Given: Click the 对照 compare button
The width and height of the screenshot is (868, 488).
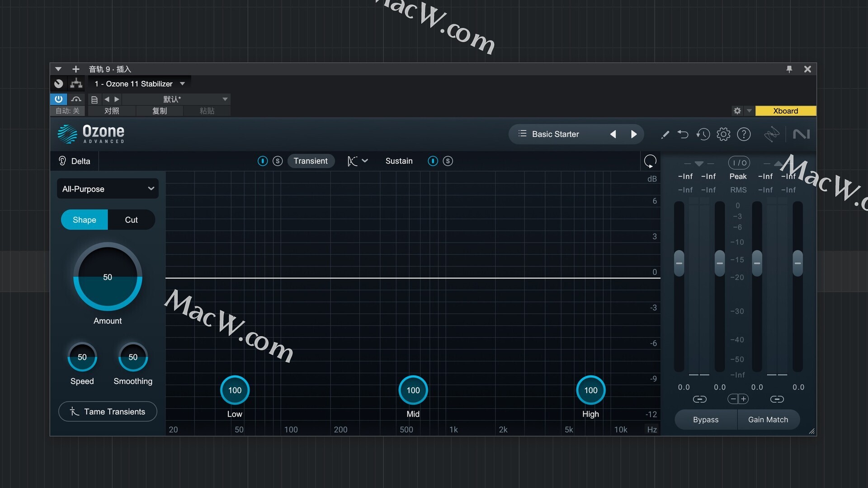Looking at the screenshot, I should [x=112, y=111].
